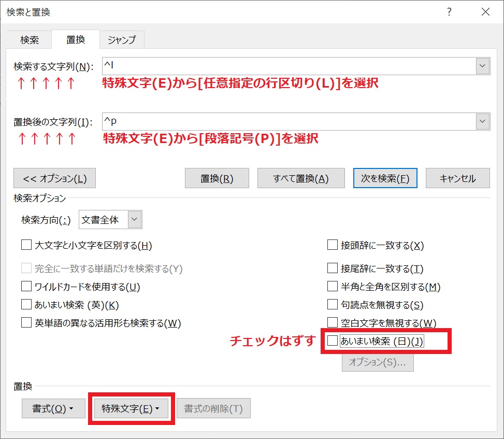Expand the 置換後の文字列 history dropdown
Viewport: 504px width, 439px height.
[x=483, y=122]
